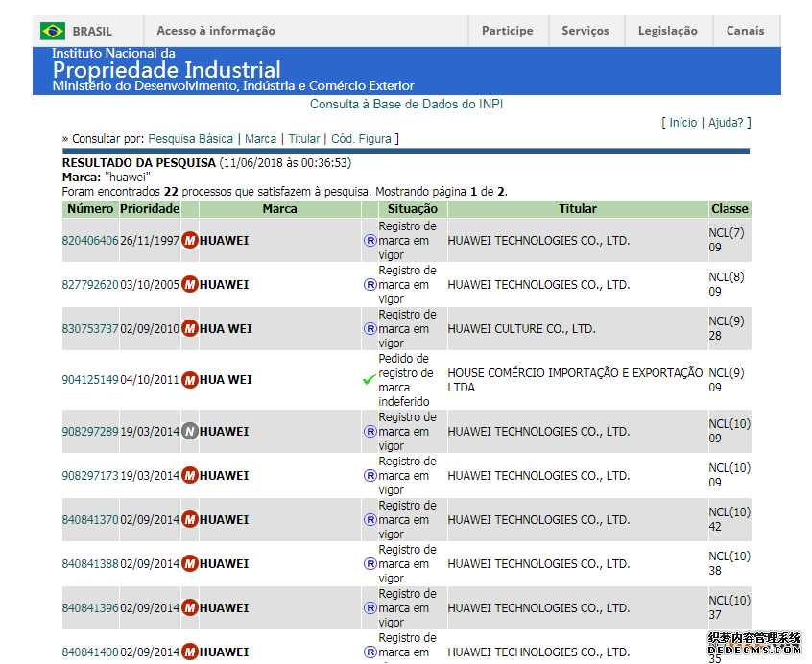Open process number 840841396
The image size is (812, 664).
coord(90,607)
